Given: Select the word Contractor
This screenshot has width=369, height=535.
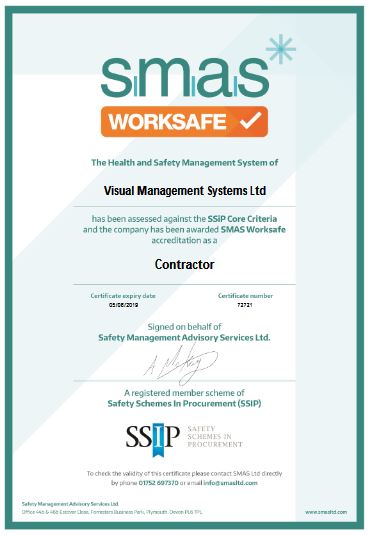Looking at the screenshot, I should [x=184, y=264].
